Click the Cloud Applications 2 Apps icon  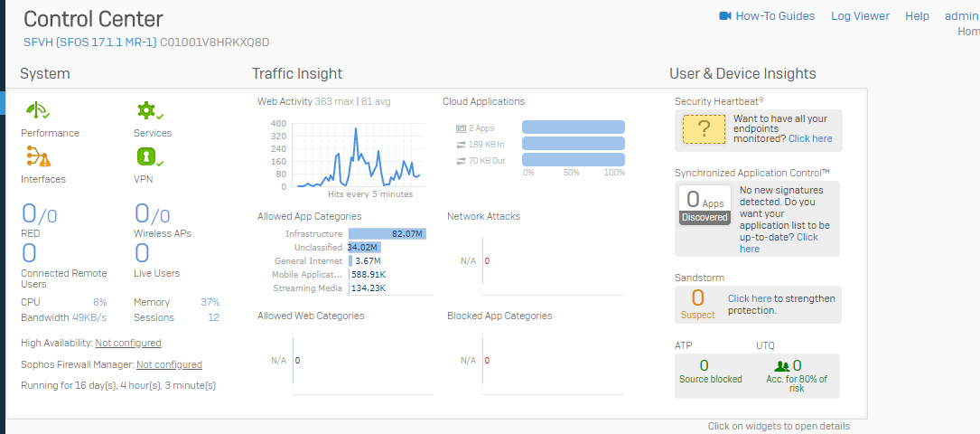coord(461,128)
